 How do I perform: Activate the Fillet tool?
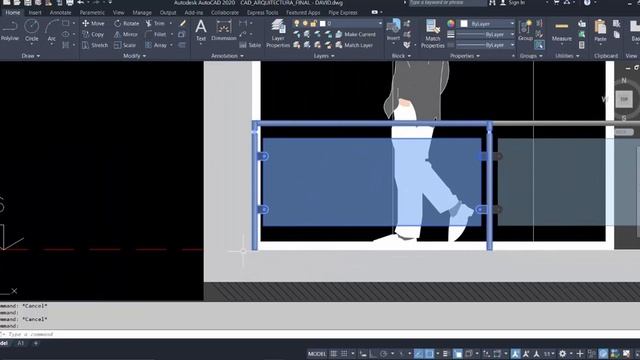(x=156, y=34)
